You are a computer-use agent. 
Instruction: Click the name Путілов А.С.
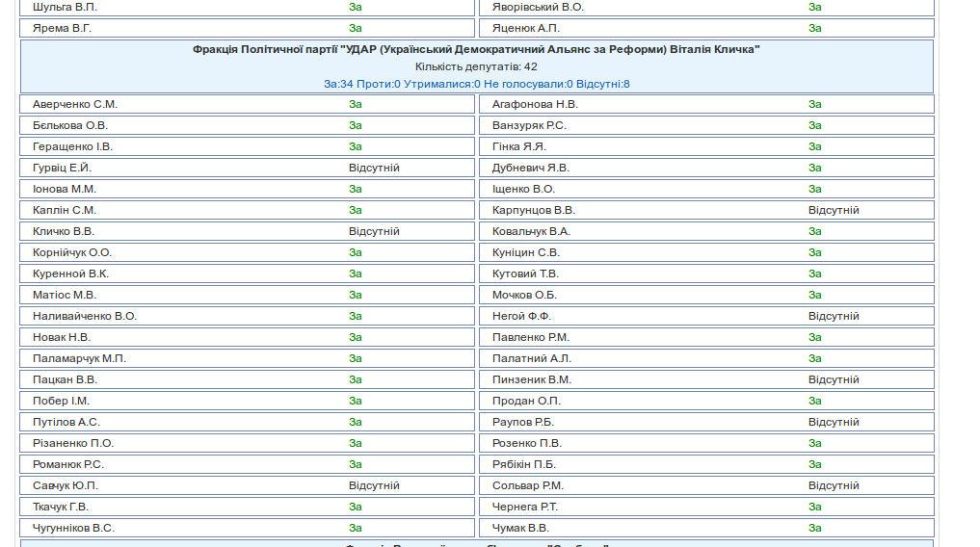click(x=66, y=423)
